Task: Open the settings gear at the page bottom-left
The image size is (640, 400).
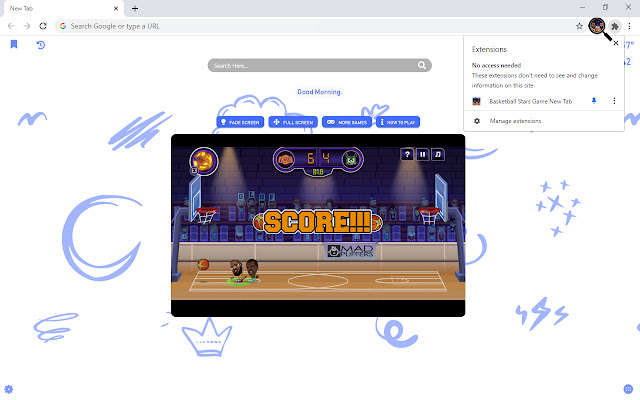Action: pyautogui.click(x=9, y=389)
